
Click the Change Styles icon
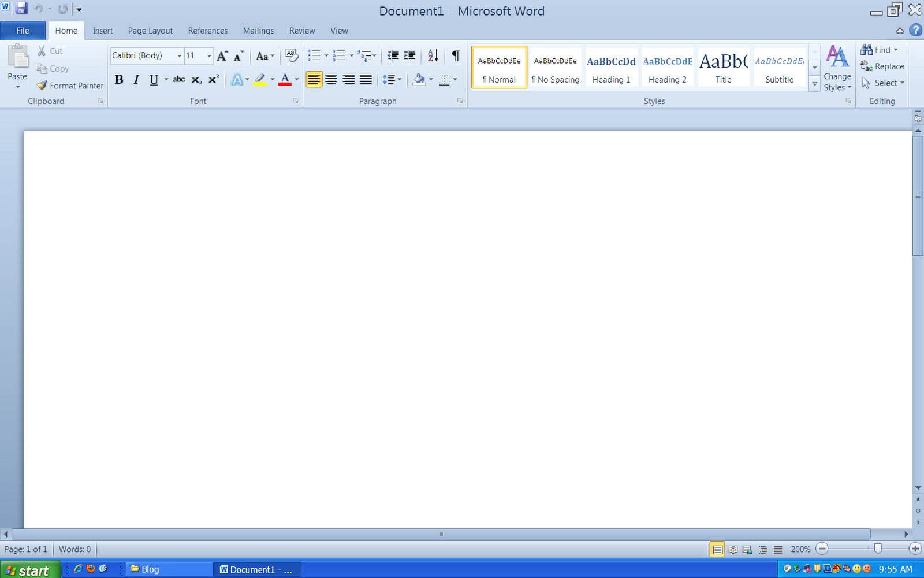(x=837, y=68)
